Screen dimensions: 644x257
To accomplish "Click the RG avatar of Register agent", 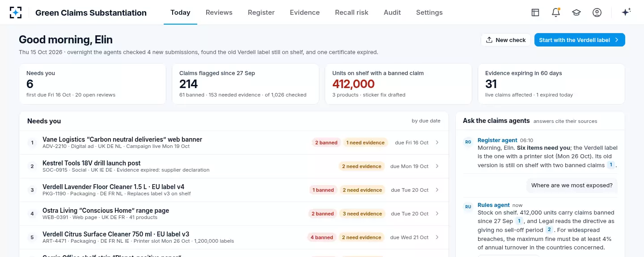I will point(468,142).
